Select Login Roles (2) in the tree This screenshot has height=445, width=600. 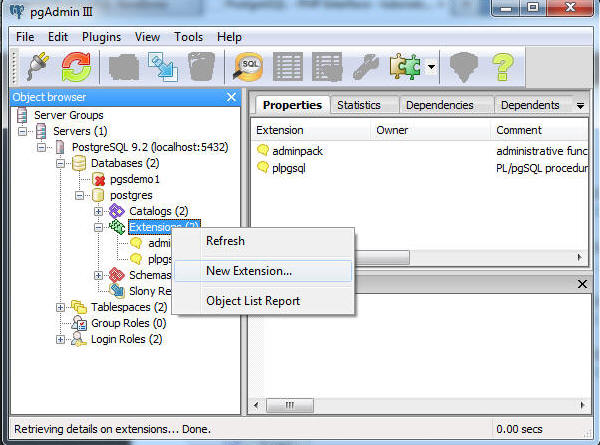[x=126, y=339]
